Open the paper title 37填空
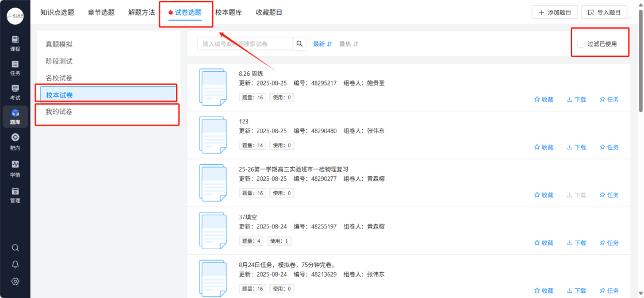The image size is (644, 298). (x=248, y=217)
